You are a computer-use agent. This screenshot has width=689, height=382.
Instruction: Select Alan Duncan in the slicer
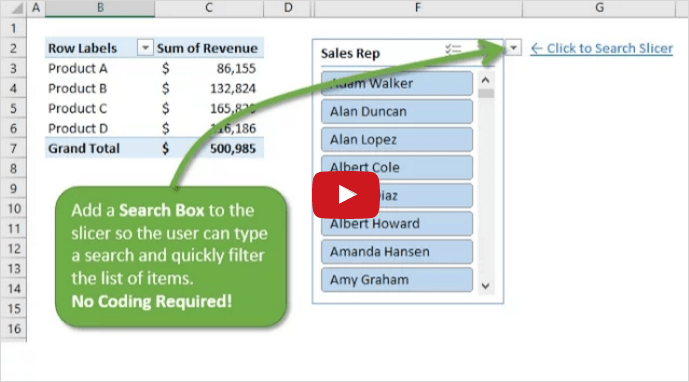tap(397, 112)
